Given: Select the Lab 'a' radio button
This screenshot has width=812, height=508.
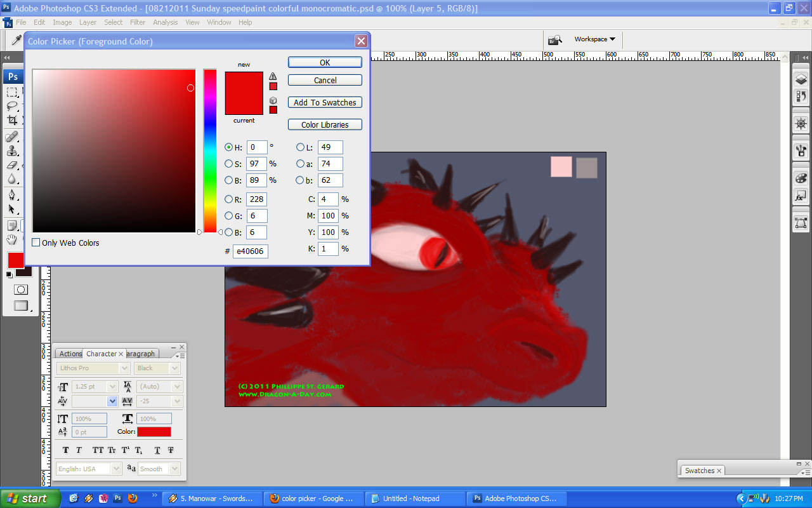Looking at the screenshot, I should [x=300, y=164].
